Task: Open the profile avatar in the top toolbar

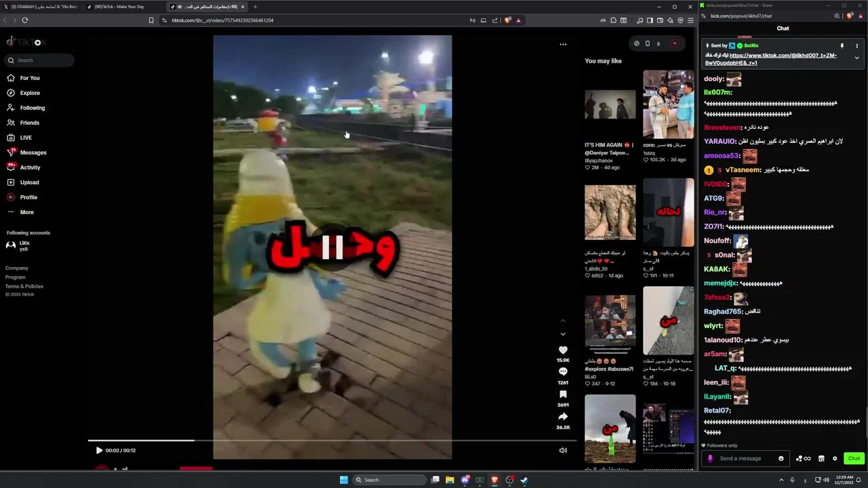Action: click(x=674, y=43)
